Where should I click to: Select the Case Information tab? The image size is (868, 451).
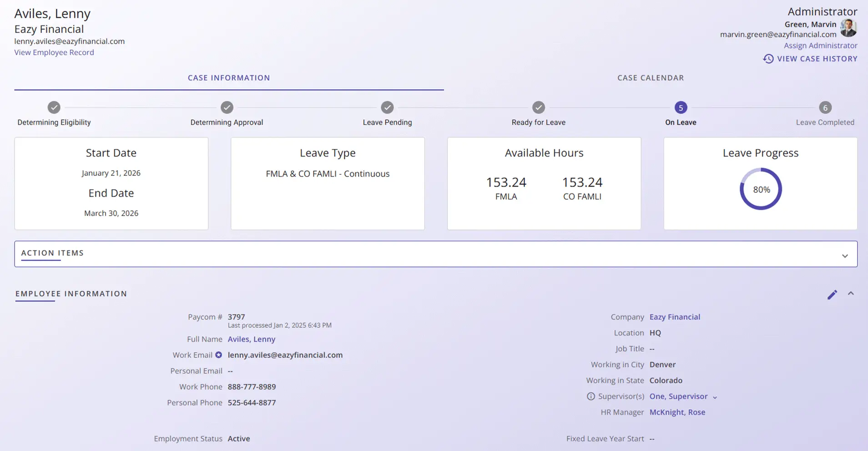[x=229, y=78]
